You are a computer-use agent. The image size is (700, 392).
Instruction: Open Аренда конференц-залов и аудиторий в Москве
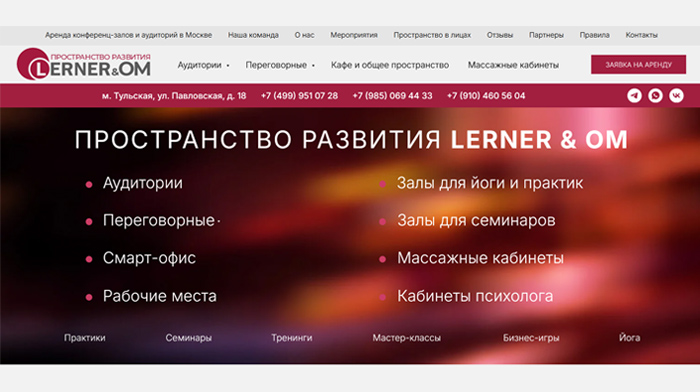click(129, 35)
